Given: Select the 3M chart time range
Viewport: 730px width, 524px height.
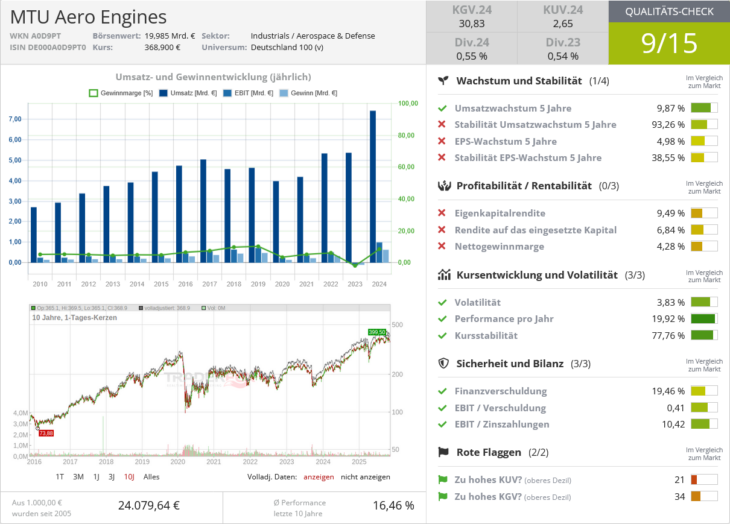Looking at the screenshot, I should coord(79,477).
